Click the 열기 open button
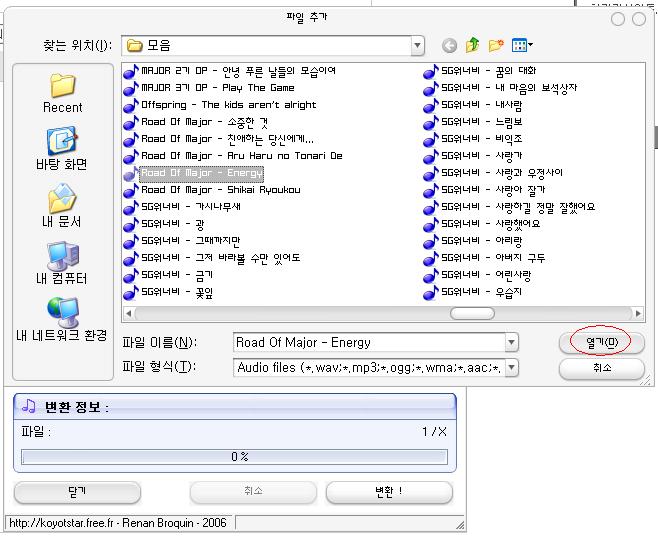 [x=602, y=342]
